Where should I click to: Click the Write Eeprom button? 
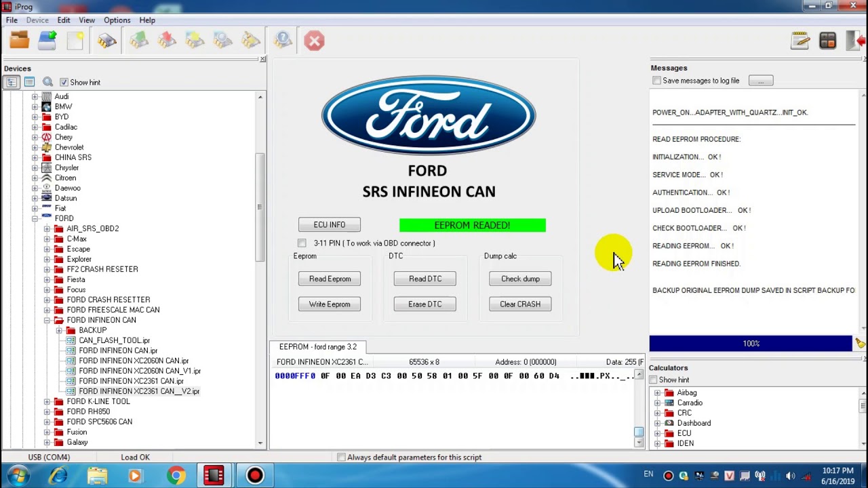[330, 304]
